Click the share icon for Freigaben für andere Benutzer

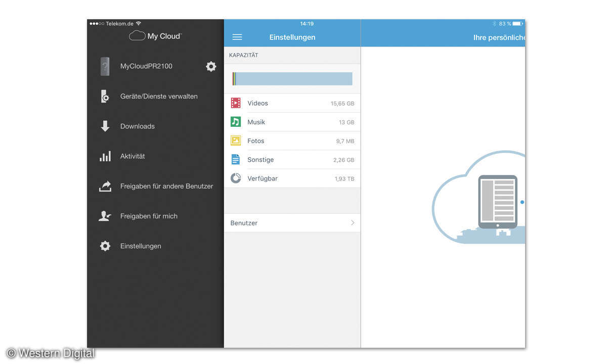pyautogui.click(x=105, y=186)
